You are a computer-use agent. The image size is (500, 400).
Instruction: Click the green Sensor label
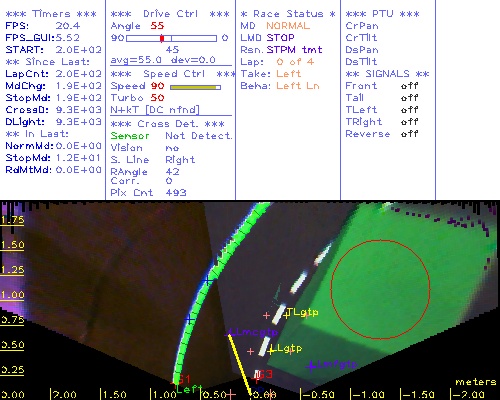pyautogui.click(x=130, y=136)
